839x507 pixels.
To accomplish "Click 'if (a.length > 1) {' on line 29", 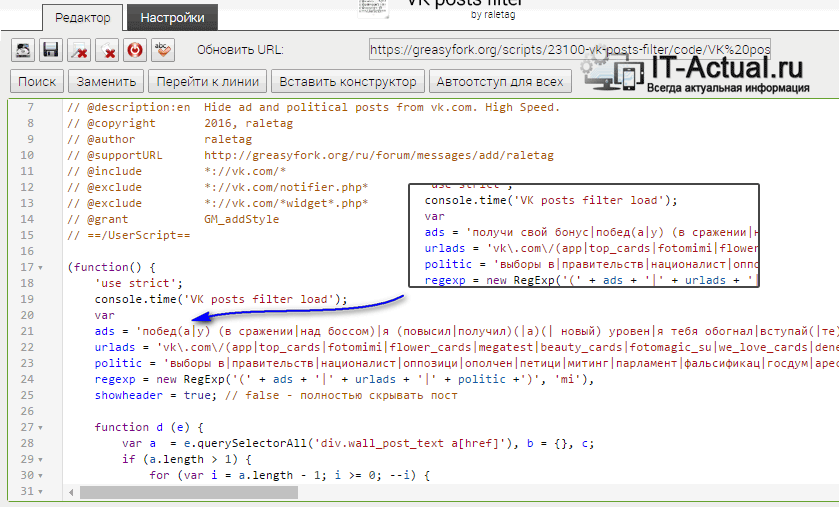I will tap(187, 459).
